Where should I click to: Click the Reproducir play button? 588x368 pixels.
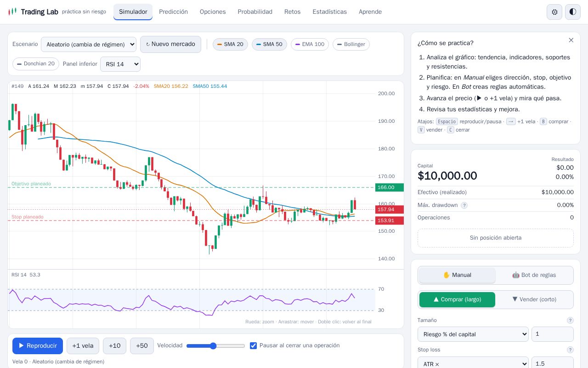[x=38, y=346]
